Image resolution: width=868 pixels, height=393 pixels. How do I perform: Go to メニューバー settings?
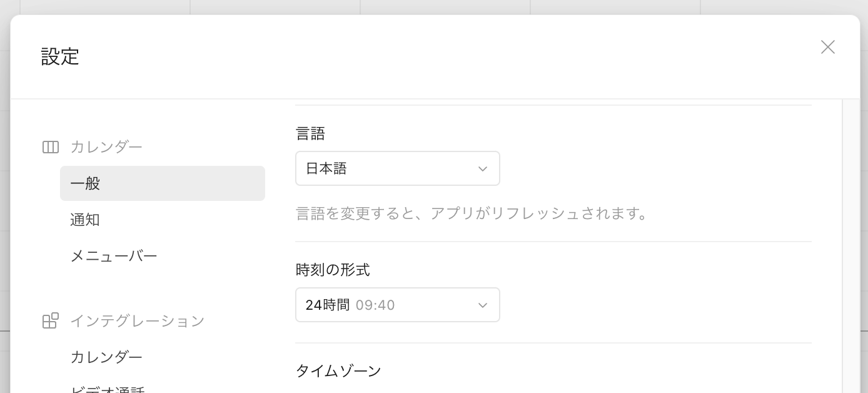113,256
